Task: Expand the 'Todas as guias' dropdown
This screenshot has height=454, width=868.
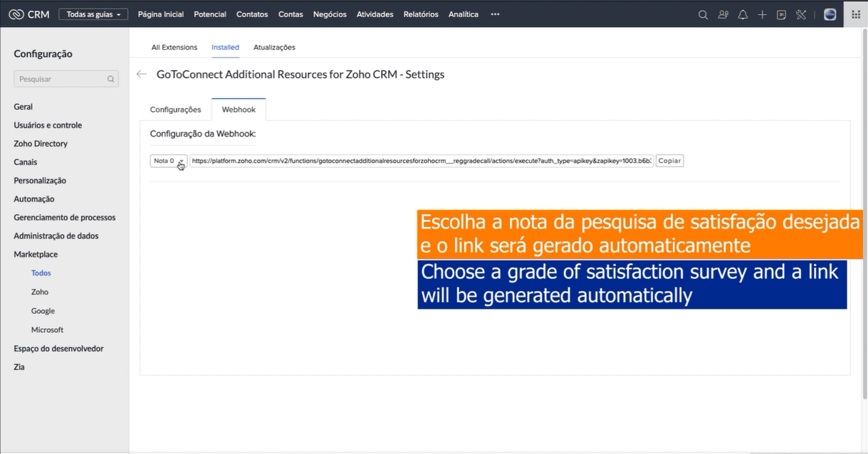Action: point(93,14)
